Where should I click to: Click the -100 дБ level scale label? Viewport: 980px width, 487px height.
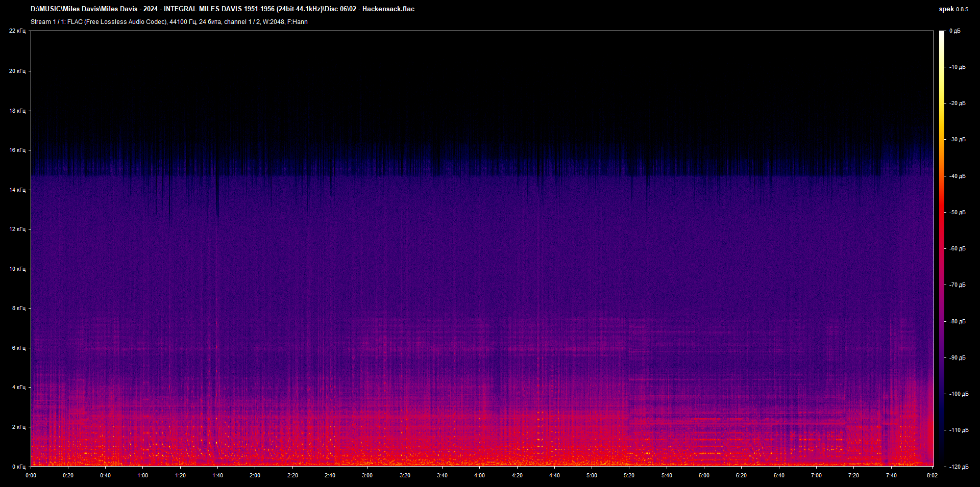point(959,394)
